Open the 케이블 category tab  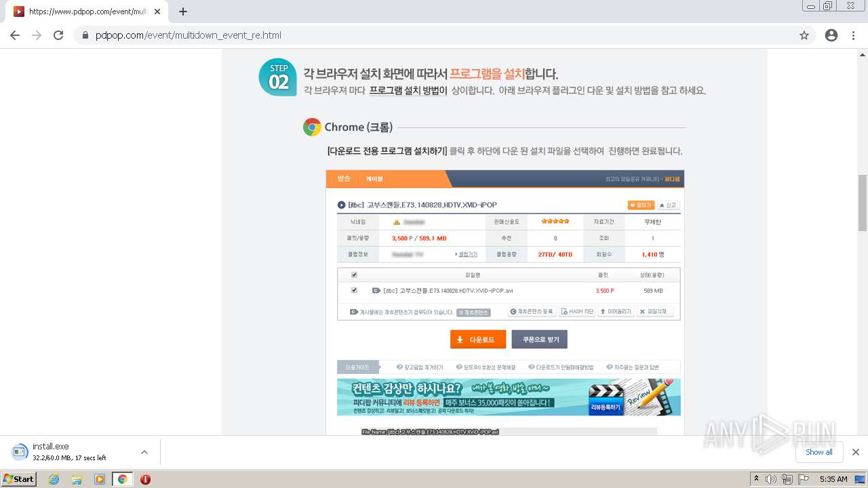click(x=374, y=179)
